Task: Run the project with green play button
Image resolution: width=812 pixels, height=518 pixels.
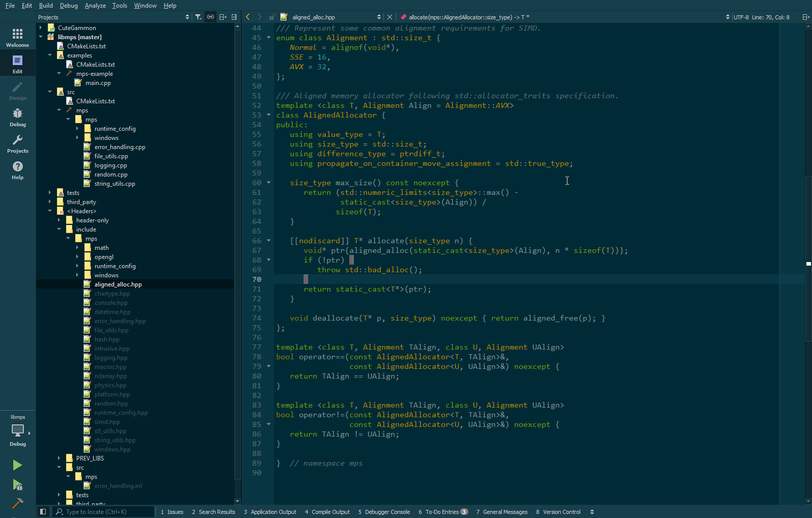Action: click(x=17, y=465)
